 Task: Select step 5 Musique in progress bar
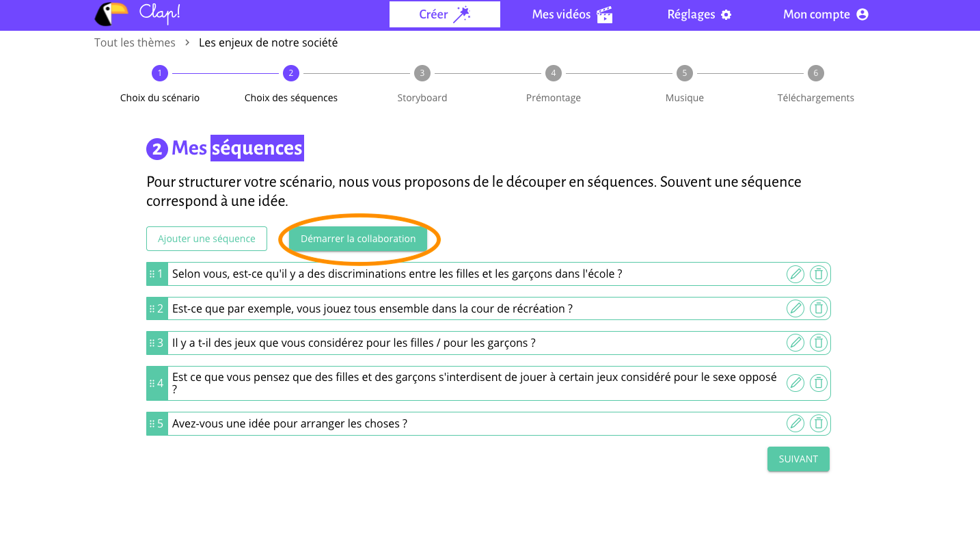tap(684, 73)
